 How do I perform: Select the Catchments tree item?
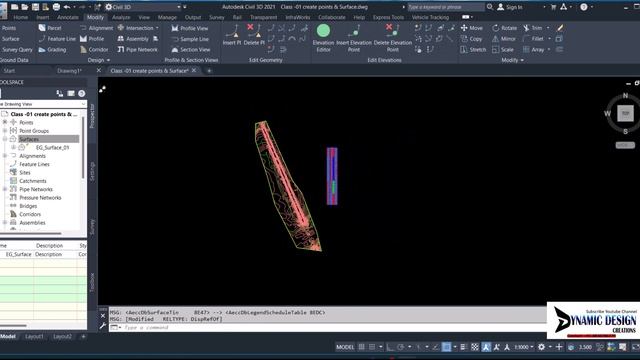click(x=33, y=181)
